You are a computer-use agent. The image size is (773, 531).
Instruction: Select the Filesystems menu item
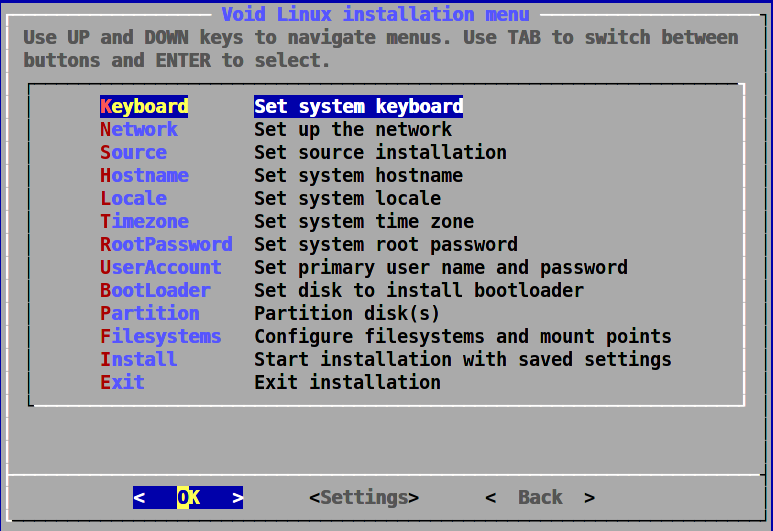(x=161, y=336)
